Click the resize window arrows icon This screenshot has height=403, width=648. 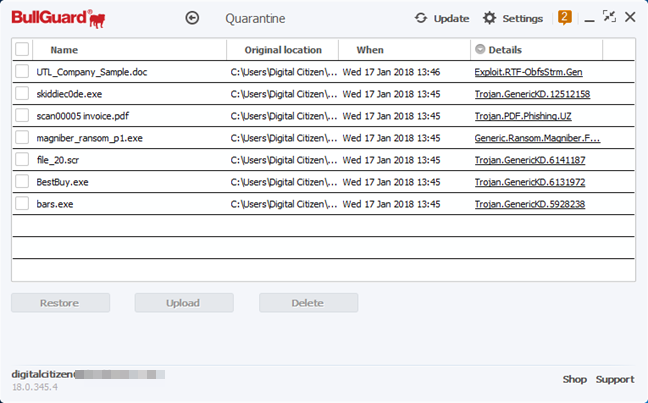click(609, 17)
